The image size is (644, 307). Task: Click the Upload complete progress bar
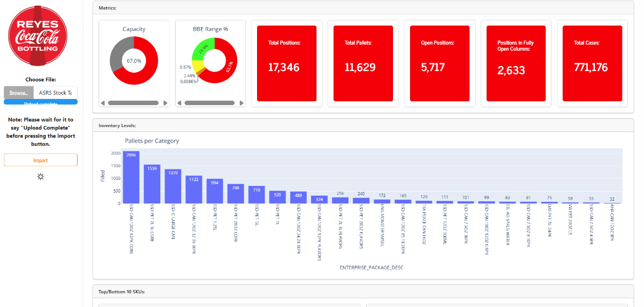click(x=41, y=102)
